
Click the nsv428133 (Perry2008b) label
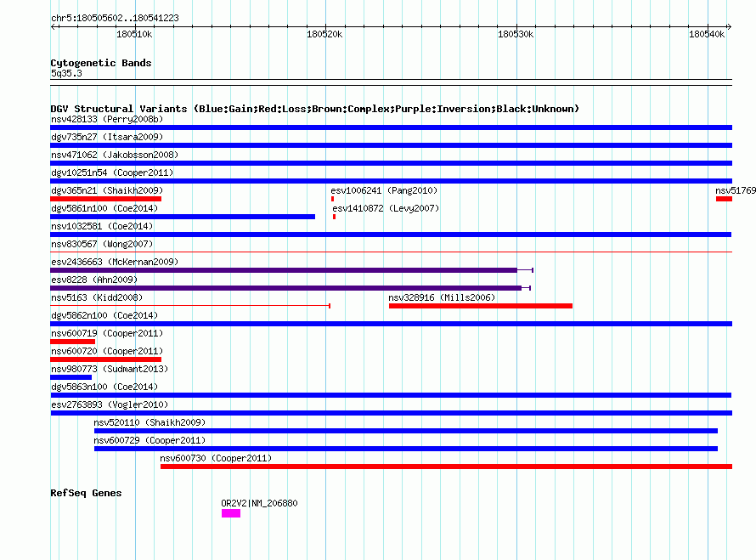107,119
